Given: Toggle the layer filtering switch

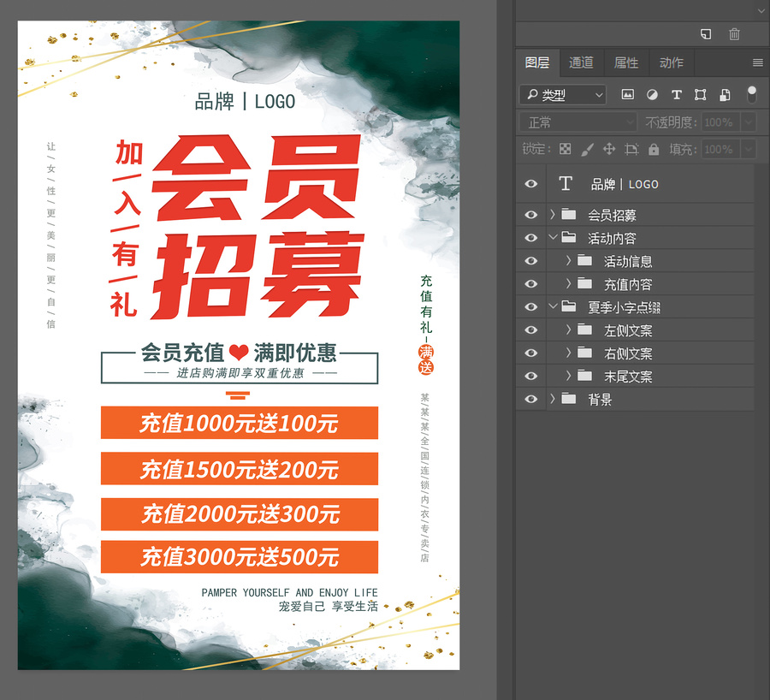Looking at the screenshot, I should (x=751, y=94).
